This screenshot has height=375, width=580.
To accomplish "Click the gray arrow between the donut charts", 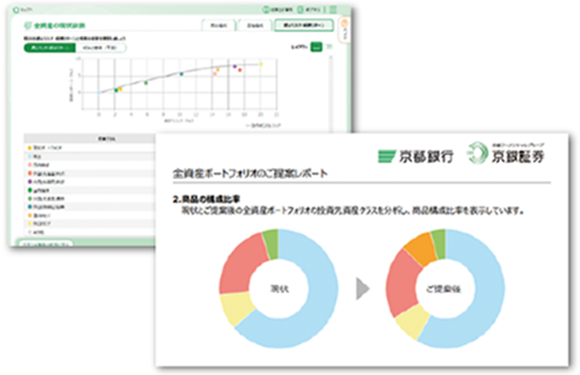I will (x=362, y=289).
